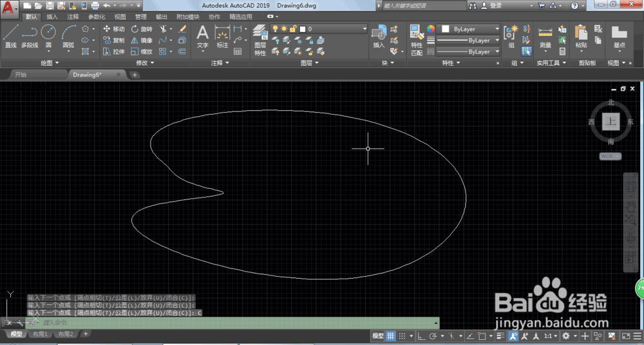
Task: Toggle the drawing grid display in status bar
Action: point(391,336)
